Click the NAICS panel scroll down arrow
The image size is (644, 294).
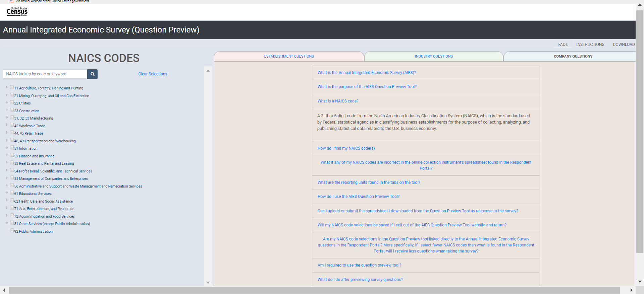(208, 283)
